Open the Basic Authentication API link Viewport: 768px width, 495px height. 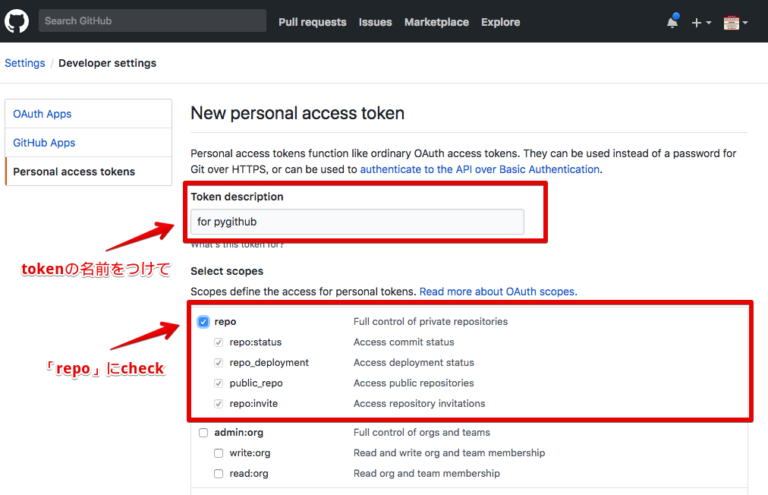pyautogui.click(x=480, y=169)
